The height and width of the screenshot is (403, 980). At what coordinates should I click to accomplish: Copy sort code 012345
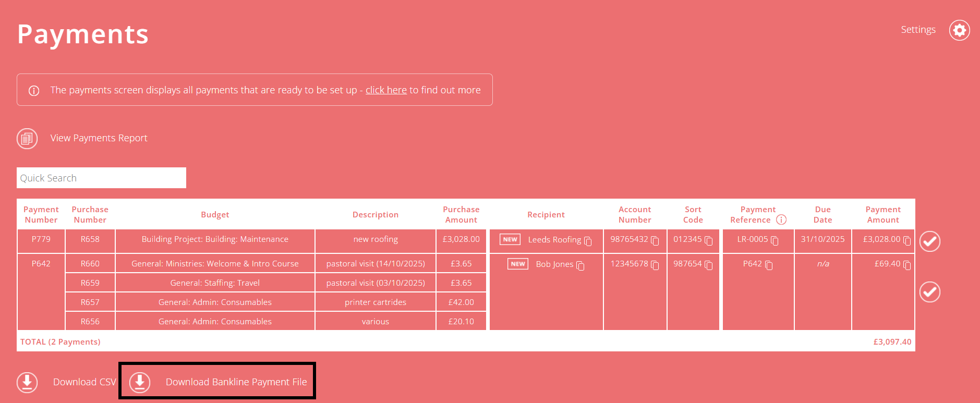pos(709,241)
